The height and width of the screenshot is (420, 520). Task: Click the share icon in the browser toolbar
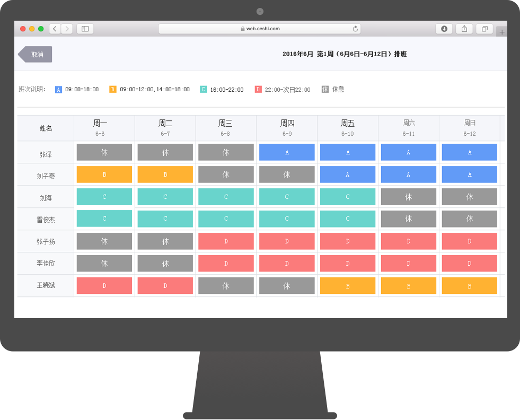pyautogui.click(x=464, y=29)
